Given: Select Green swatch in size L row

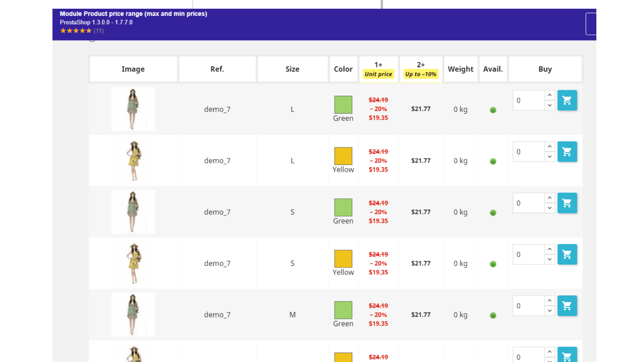Looking at the screenshot, I should click(x=343, y=105).
